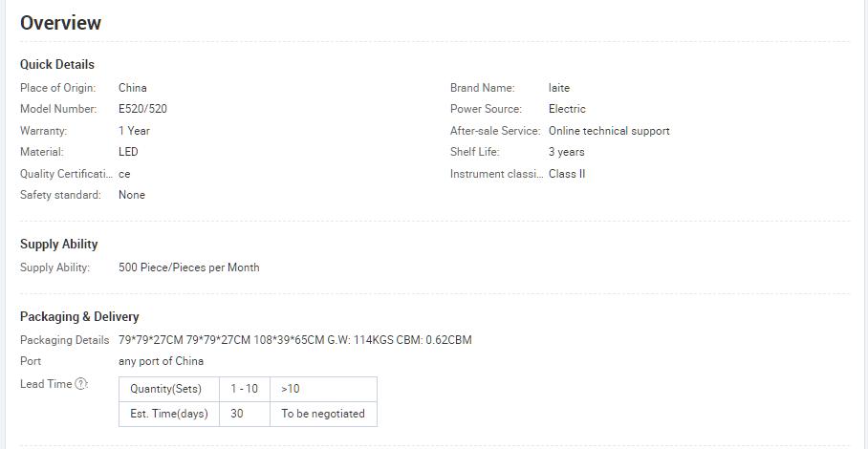Click the truncated Quality Certification label
Viewport: 868px width, 449px height.
tap(66, 174)
